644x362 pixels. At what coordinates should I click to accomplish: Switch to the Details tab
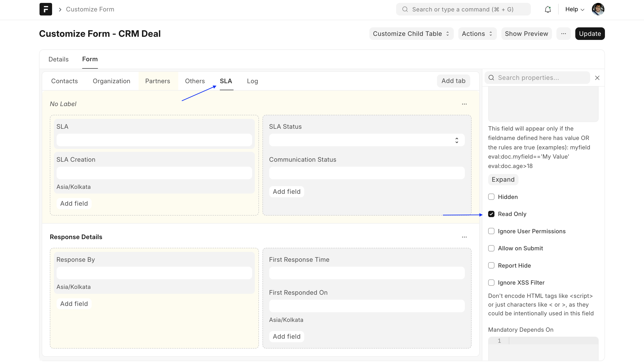click(58, 59)
